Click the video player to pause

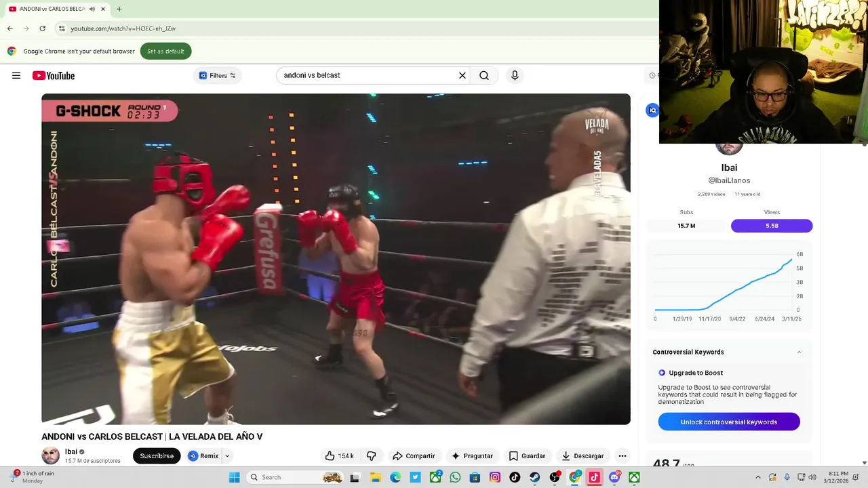(x=336, y=259)
